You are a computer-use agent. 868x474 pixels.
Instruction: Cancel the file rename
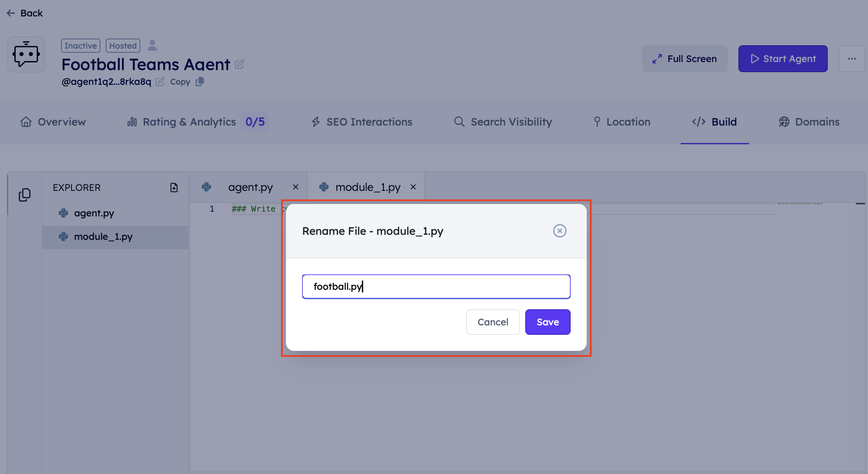493,322
